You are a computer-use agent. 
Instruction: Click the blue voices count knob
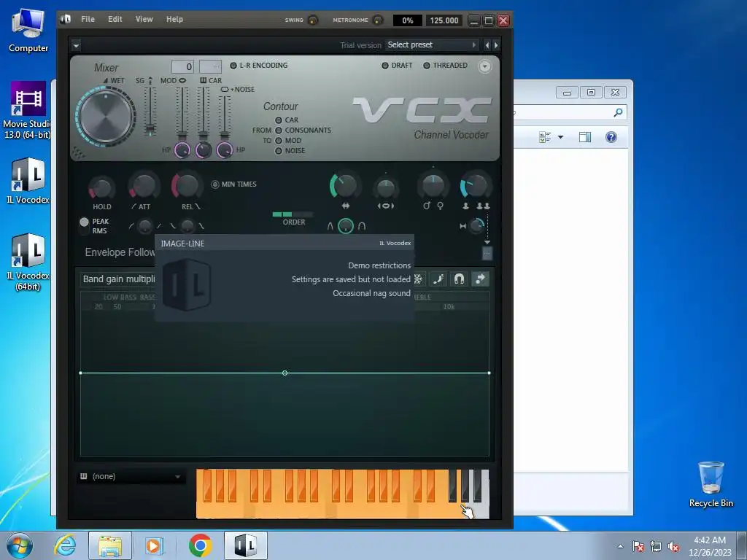[476, 186]
